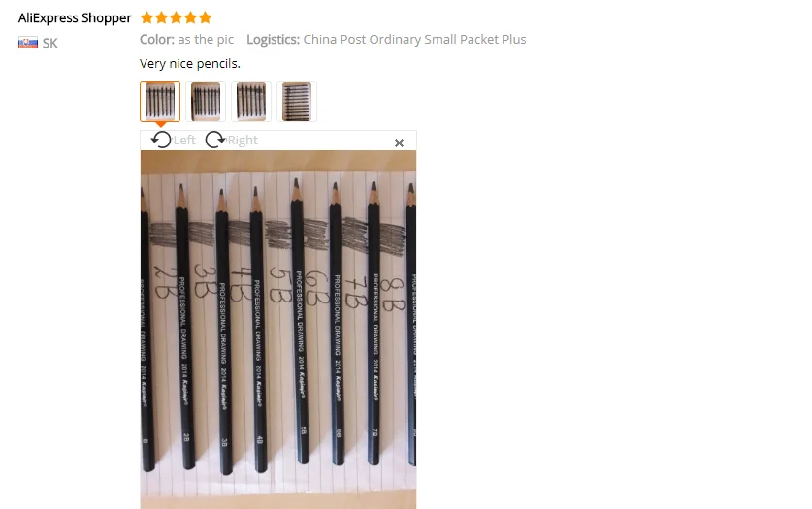Screen dimensions: 812x509
Task: Click the "Right" rotate label
Action: click(243, 141)
